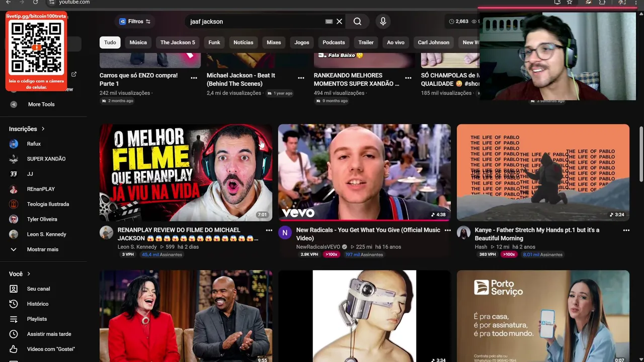Open Rafux channel from subscriptions
Viewport: 644px width, 362px height.
[x=34, y=144]
